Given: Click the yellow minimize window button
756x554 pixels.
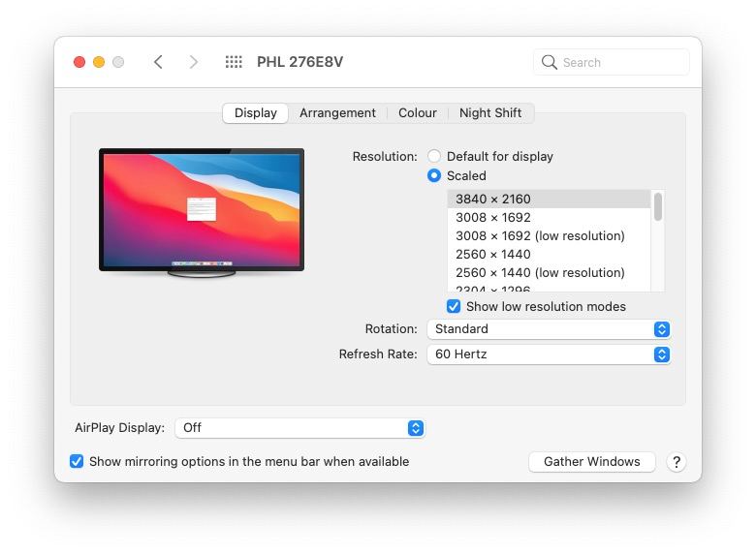Looking at the screenshot, I should click(x=99, y=62).
